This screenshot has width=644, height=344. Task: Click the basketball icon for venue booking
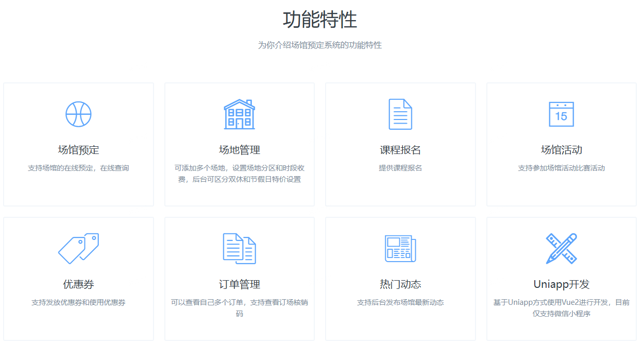pos(78,114)
